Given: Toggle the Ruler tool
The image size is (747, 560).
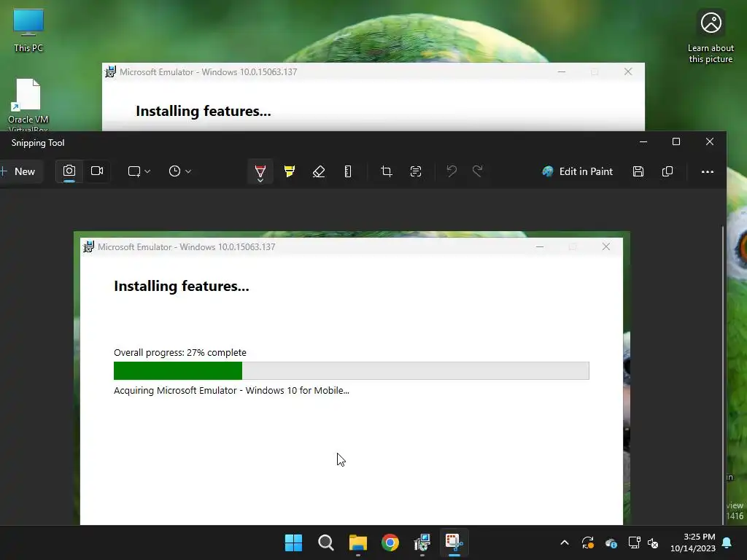Looking at the screenshot, I should [x=348, y=171].
